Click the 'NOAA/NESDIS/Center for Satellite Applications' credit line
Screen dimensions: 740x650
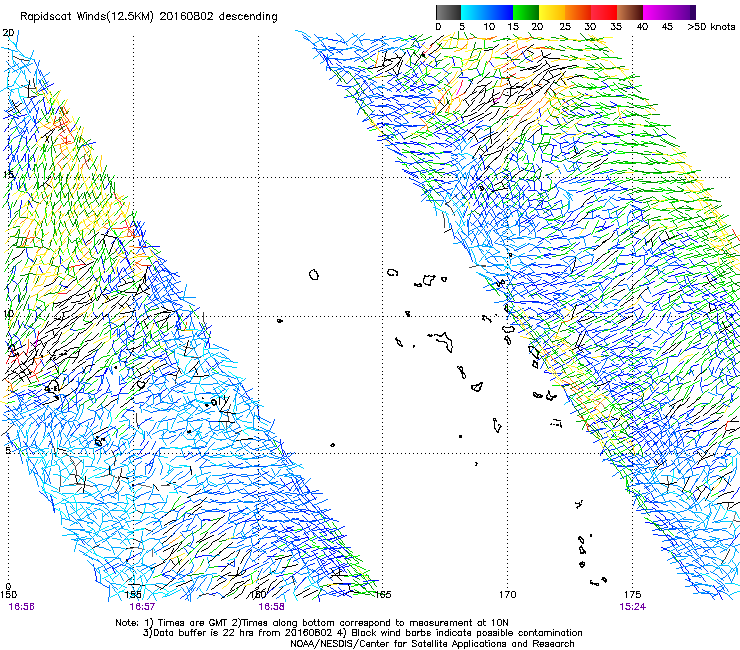(x=432, y=644)
